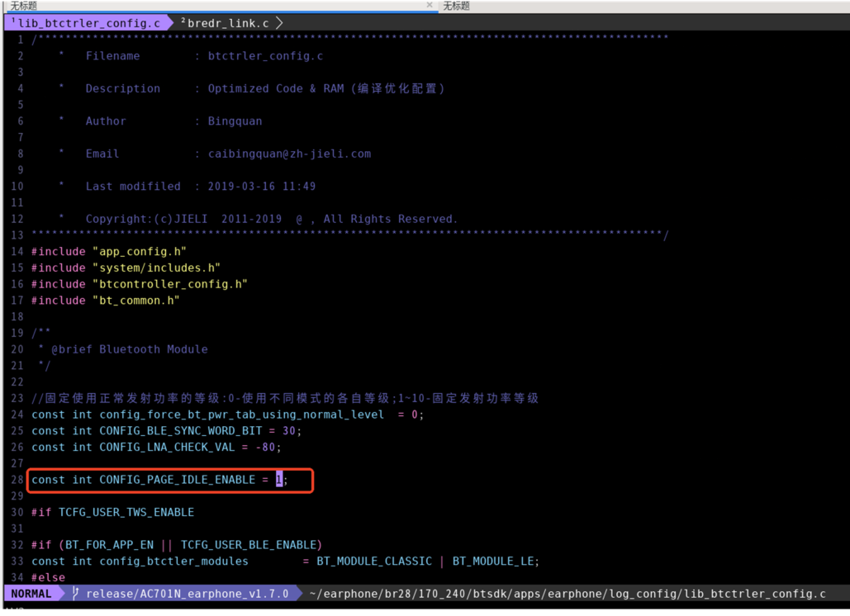
Task: Click the identifier CONFIG_PAGE_IDLE_ENABLE
Action: pyautogui.click(x=178, y=480)
